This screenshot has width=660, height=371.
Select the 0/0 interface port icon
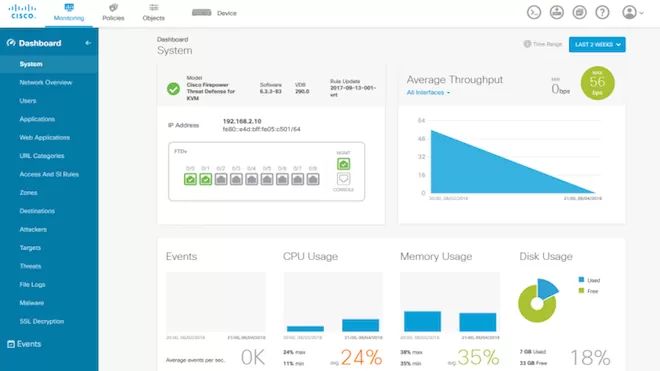(190, 179)
